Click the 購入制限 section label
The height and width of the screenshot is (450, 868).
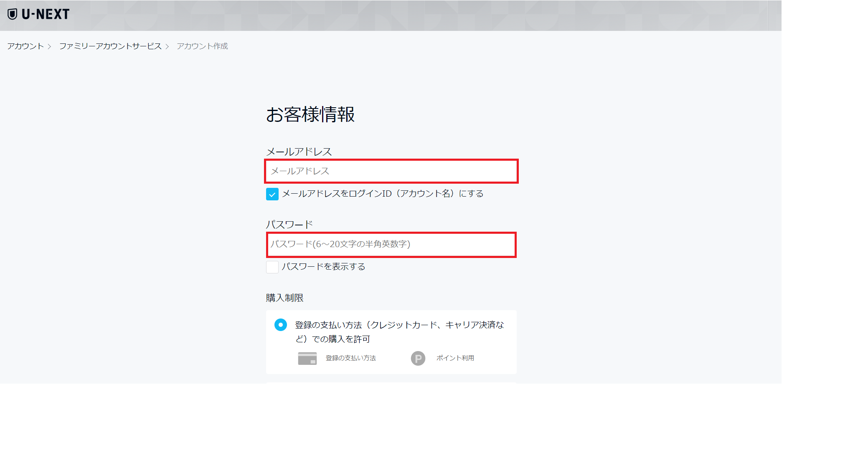tap(285, 298)
